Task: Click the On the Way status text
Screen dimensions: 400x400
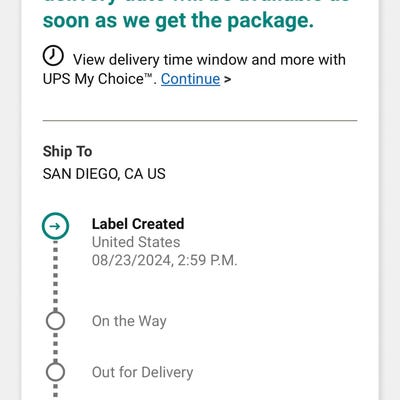Action: (129, 321)
